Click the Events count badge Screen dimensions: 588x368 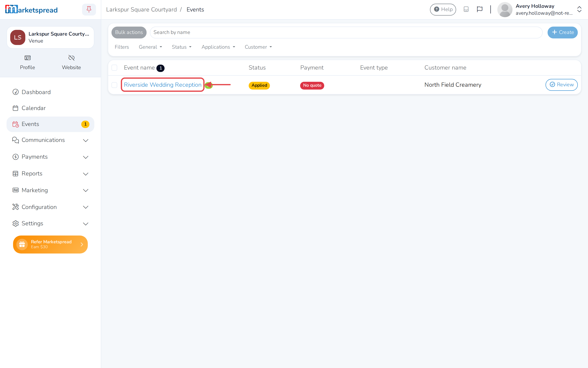(85, 124)
